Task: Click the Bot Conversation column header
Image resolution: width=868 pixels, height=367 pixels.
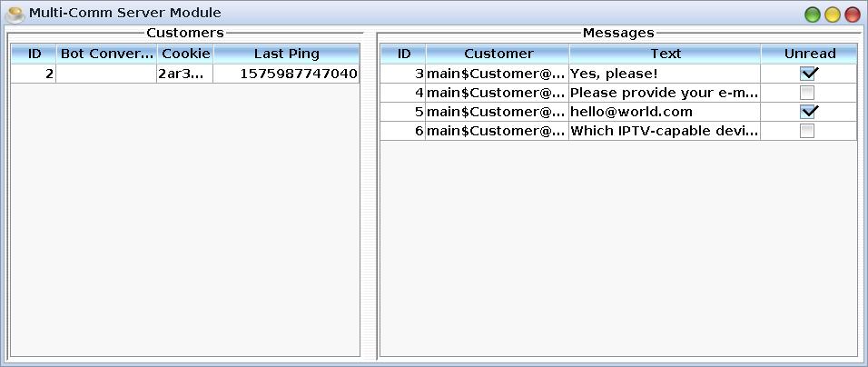Action: coord(106,54)
